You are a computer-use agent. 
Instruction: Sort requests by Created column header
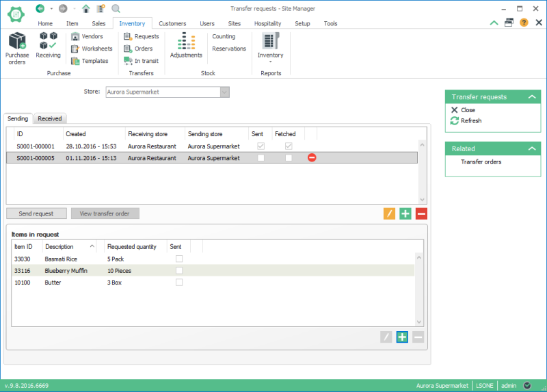coord(94,134)
